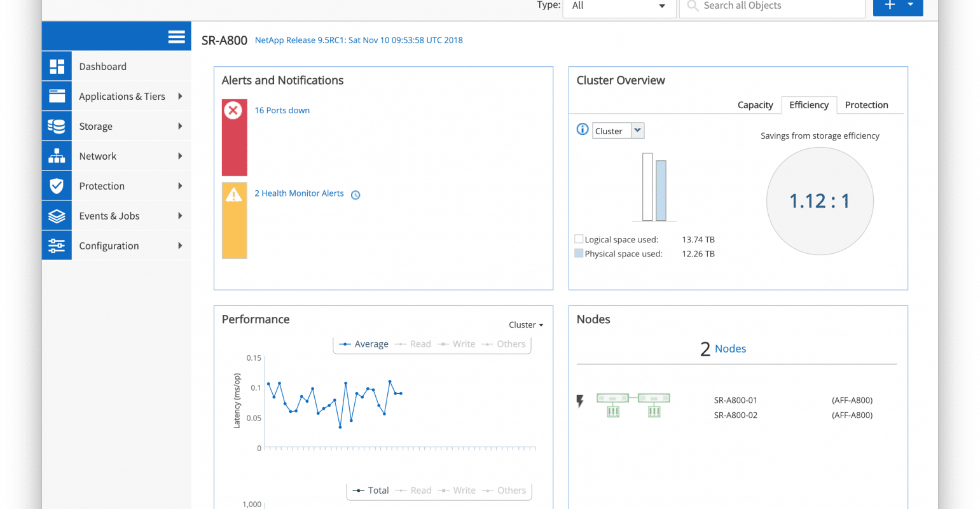Switch to the Efficiency tab
980x509 pixels.
(x=808, y=105)
